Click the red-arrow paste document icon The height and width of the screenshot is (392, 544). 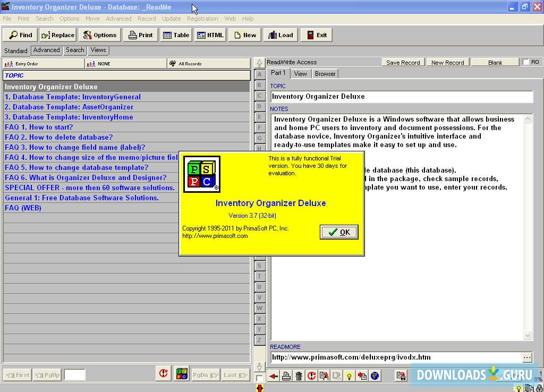point(362,376)
